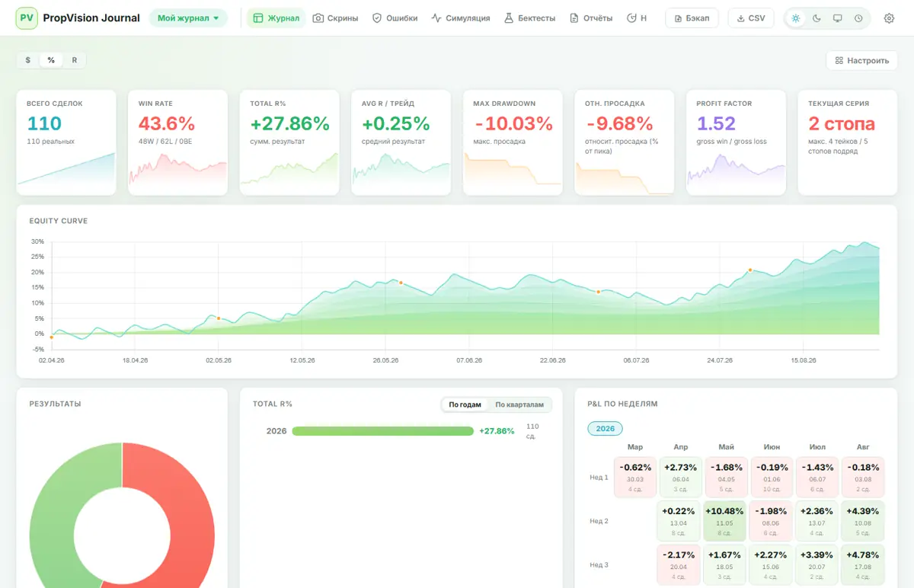This screenshot has height=588, width=914.
Task: Select scheduled theme clock icon
Action: (858, 18)
